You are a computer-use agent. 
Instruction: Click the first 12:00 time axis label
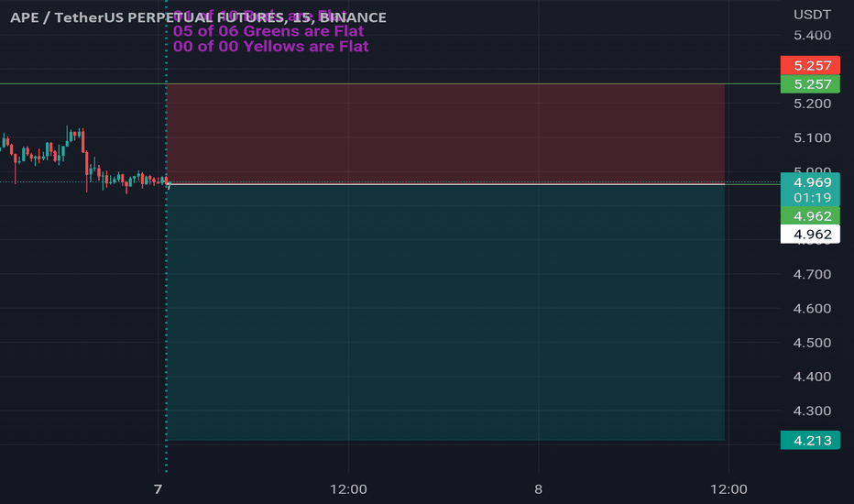[x=348, y=489]
